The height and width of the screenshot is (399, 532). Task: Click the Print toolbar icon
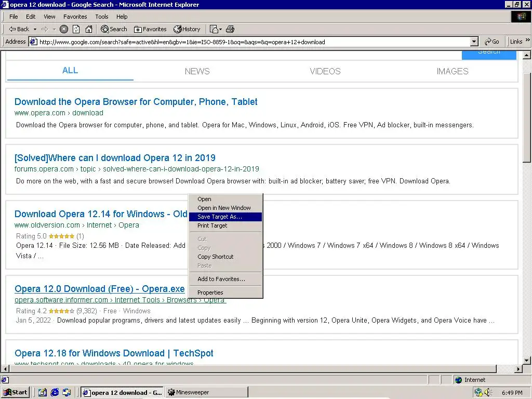(230, 29)
